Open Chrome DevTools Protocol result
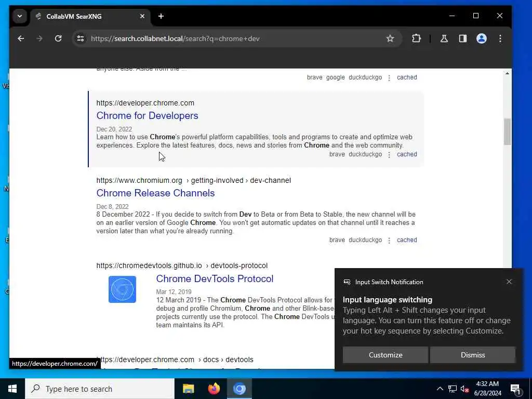Screen dimensions: 532x399 coord(215,278)
